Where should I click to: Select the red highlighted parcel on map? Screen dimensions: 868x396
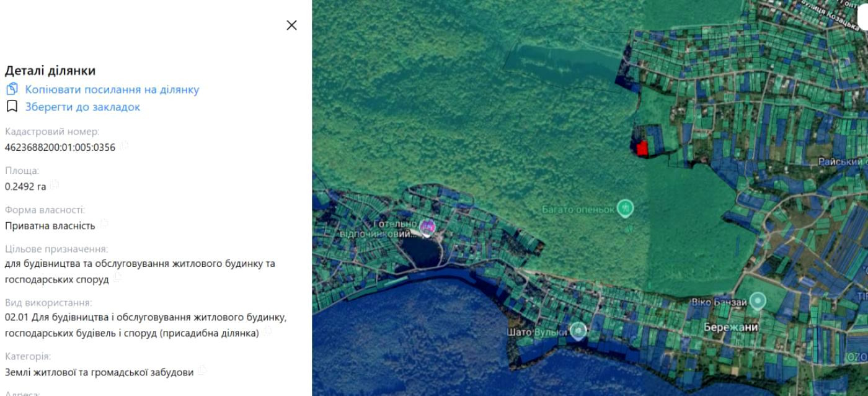pyautogui.click(x=642, y=148)
